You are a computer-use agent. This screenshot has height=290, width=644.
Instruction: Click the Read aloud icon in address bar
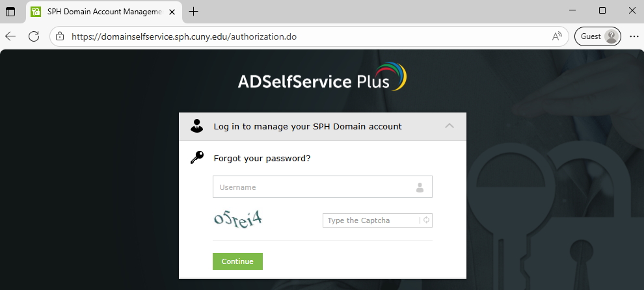pyautogui.click(x=557, y=36)
